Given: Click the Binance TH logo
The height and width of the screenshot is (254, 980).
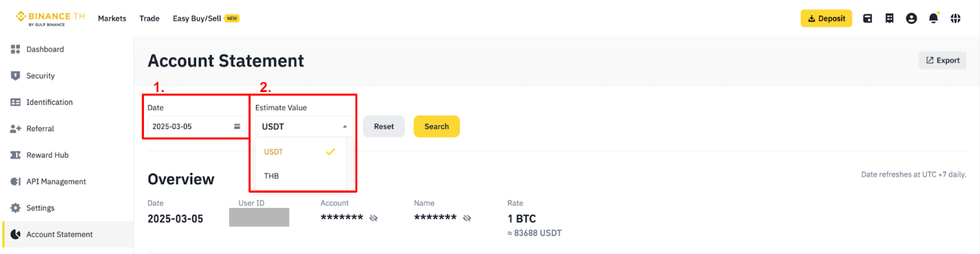Looking at the screenshot, I should coord(50,18).
